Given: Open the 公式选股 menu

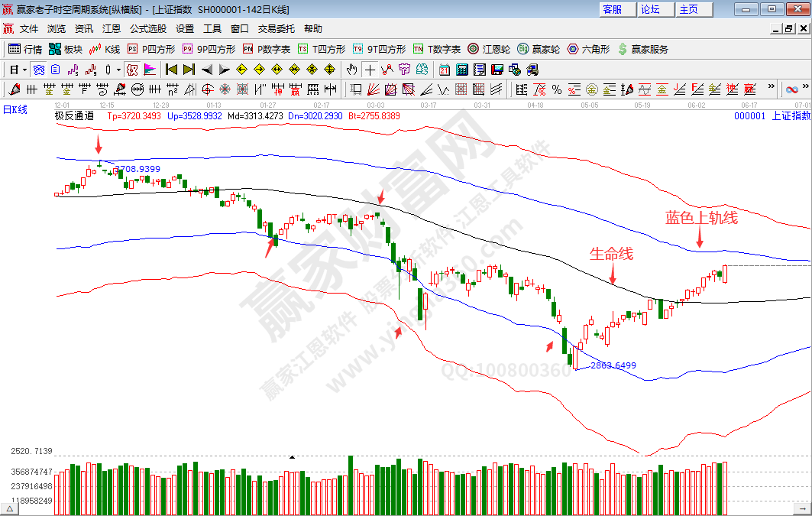Looking at the screenshot, I should 147,28.
